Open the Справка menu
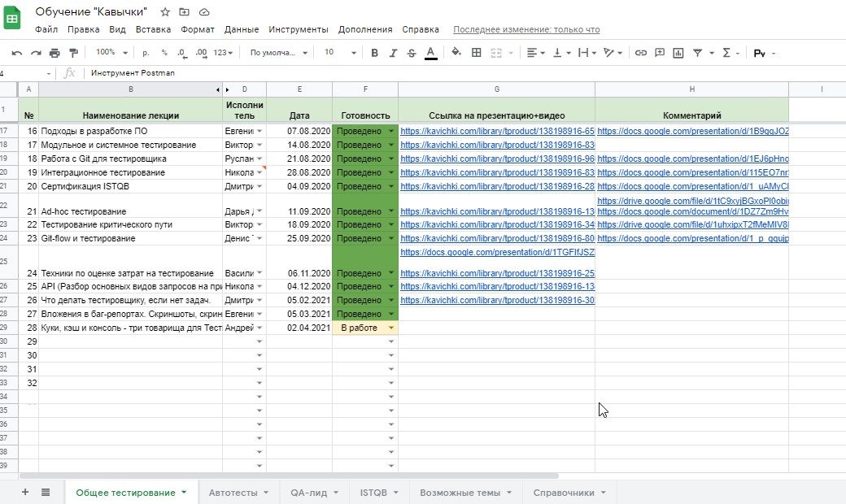This screenshot has width=846, height=504. 421,29
